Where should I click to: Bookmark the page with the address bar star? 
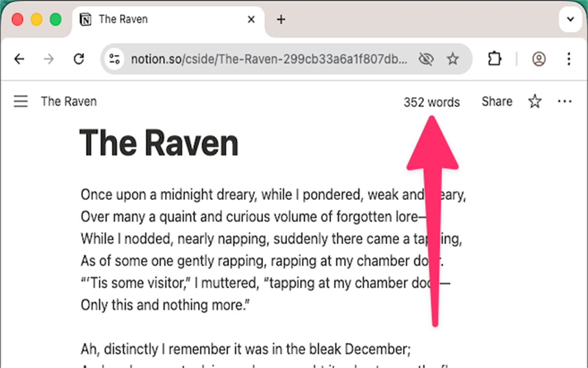coord(453,59)
